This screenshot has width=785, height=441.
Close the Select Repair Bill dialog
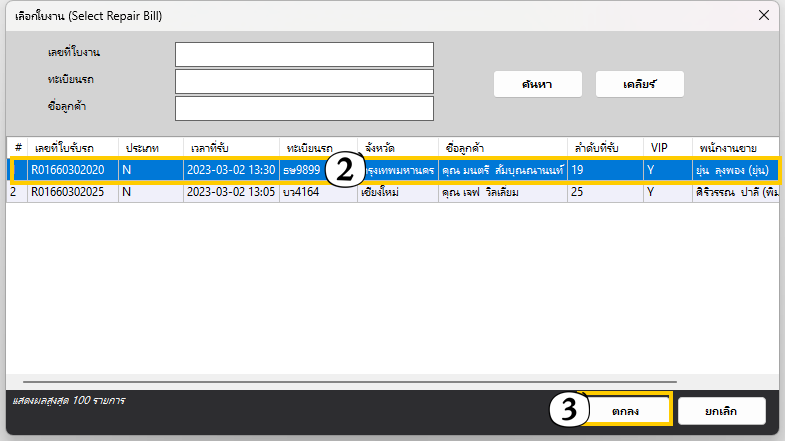[x=763, y=15]
